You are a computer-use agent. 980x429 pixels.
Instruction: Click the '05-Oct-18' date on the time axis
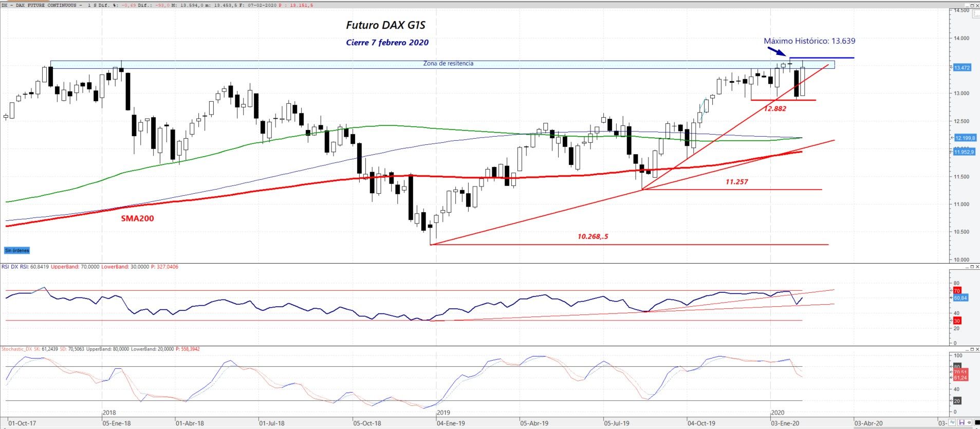[x=367, y=423]
